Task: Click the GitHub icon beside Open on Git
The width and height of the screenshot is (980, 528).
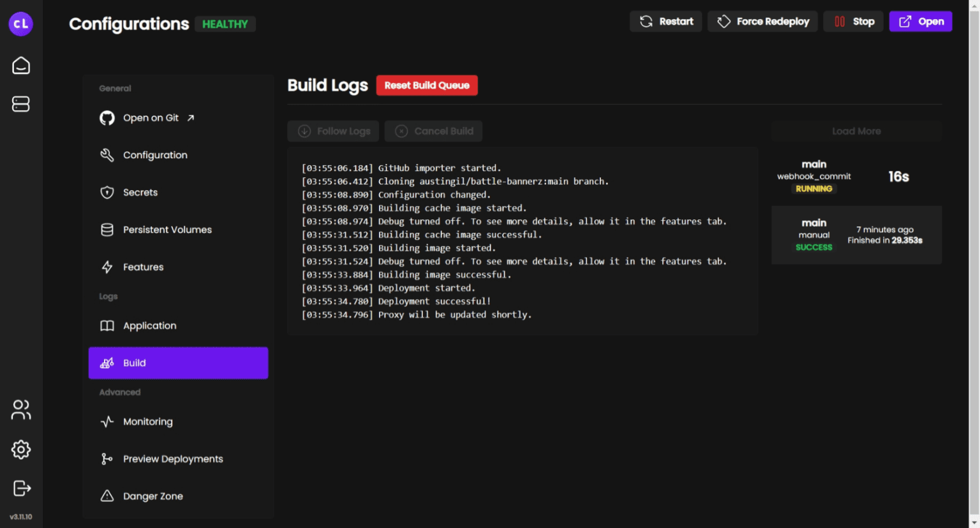Action: pos(107,117)
